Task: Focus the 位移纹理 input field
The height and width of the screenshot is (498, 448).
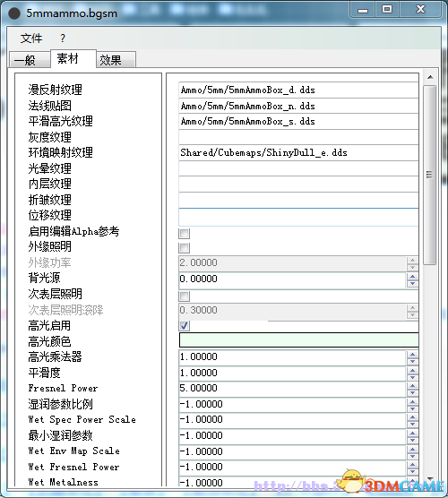Action: click(x=298, y=217)
